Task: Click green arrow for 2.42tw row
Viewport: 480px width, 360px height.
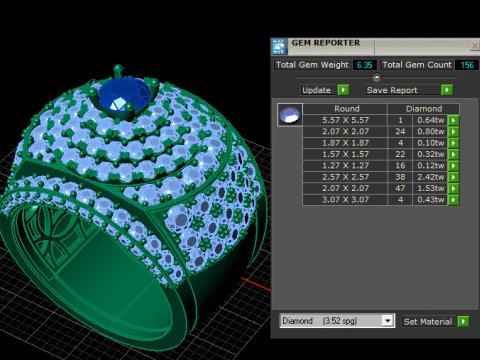Action: (453, 177)
